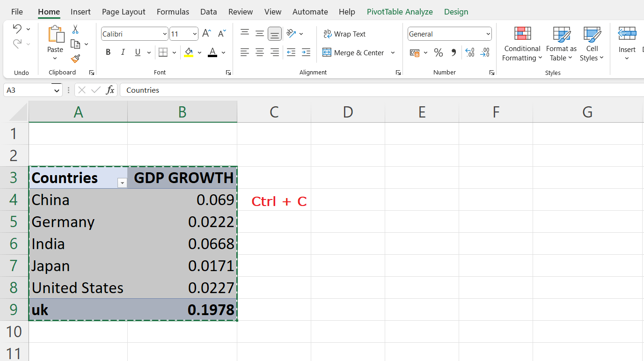This screenshot has width=644, height=361.
Task: Click the Undo button
Action: (x=18, y=29)
